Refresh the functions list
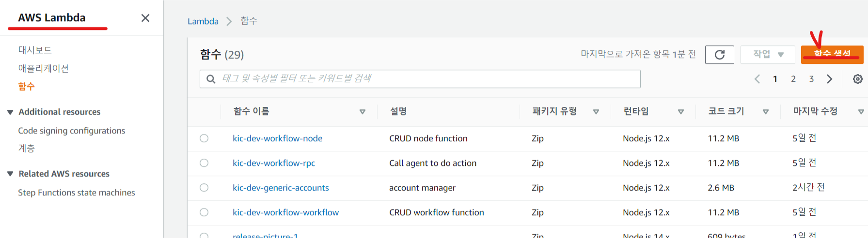 (x=719, y=54)
